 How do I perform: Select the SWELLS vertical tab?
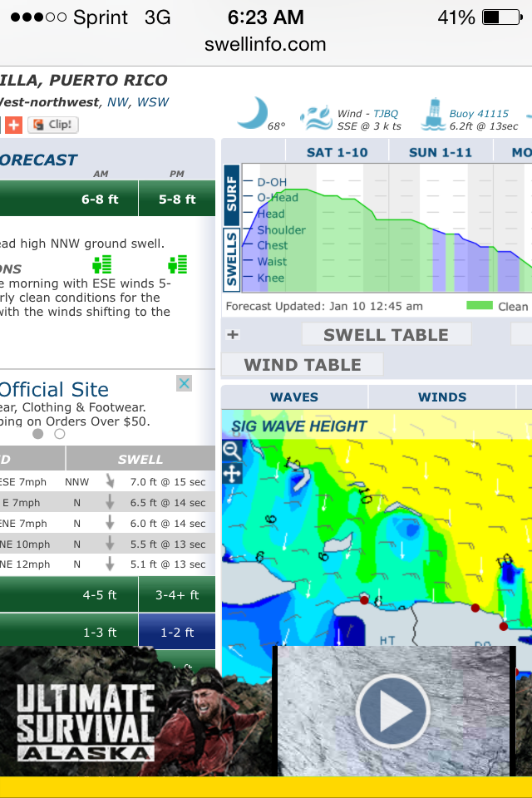click(232, 259)
